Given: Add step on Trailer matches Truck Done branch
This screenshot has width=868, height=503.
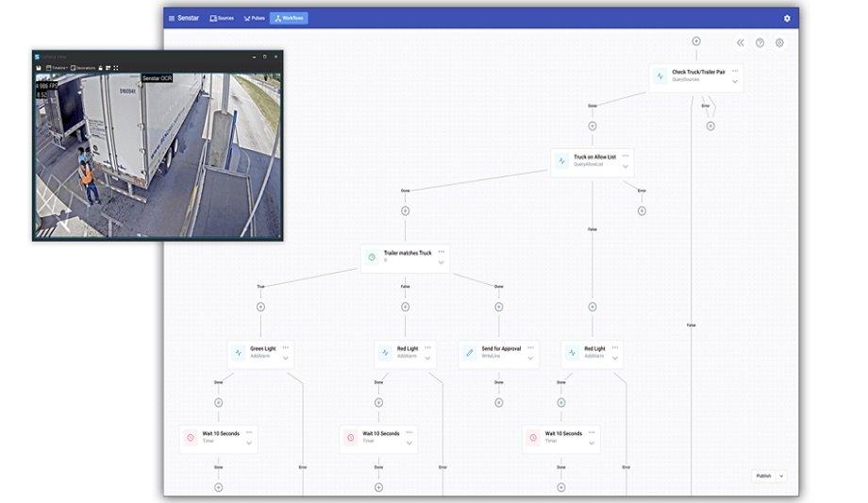Looking at the screenshot, I should (499, 307).
